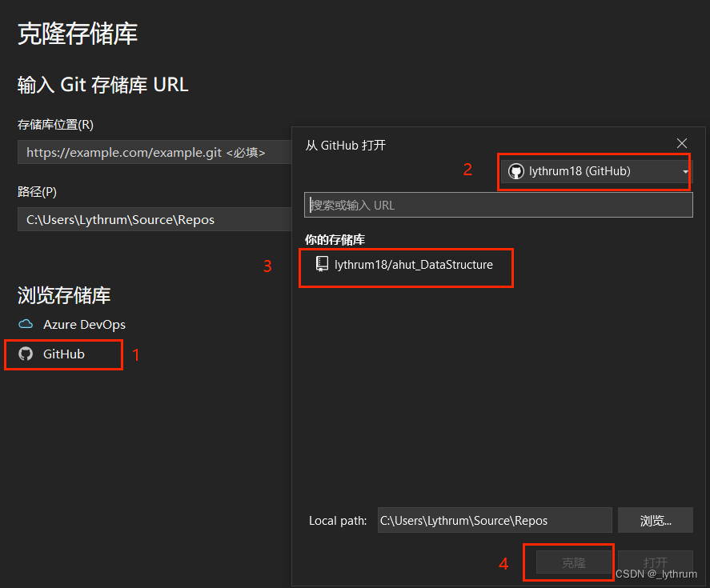Screen dimensions: 710x588
Task: Click the Azure DevOps cloud icon
Action: 26,324
